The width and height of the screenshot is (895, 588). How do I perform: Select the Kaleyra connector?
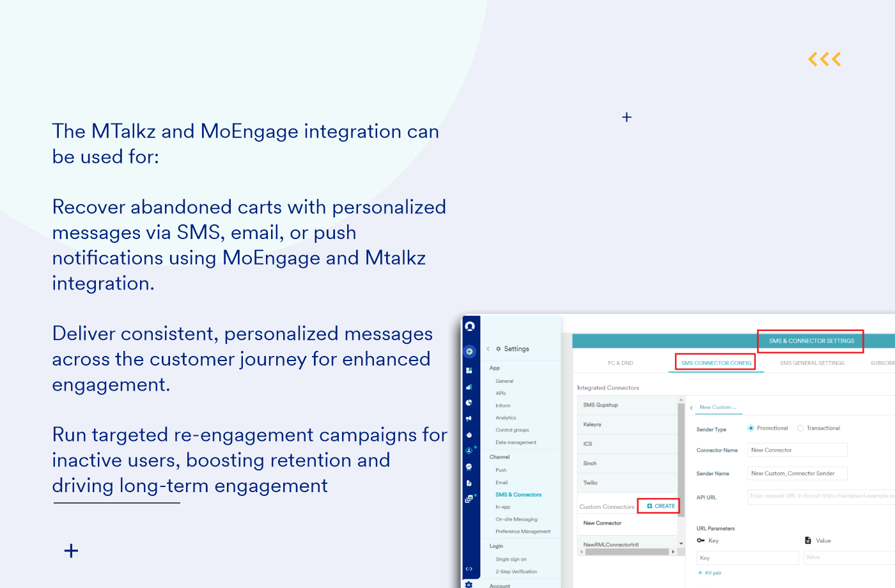[627, 424]
